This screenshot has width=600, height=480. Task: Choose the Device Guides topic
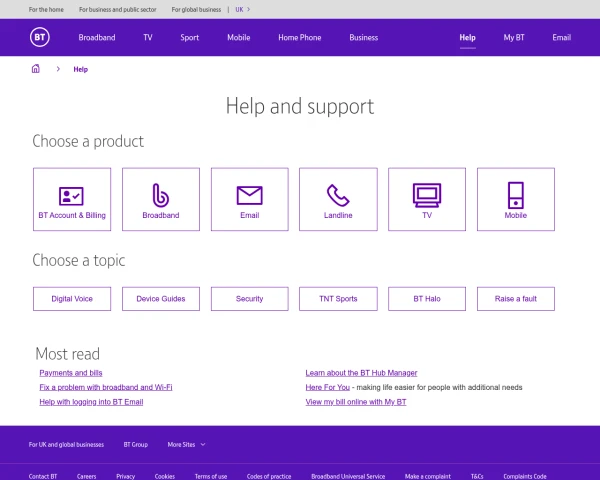(x=161, y=299)
